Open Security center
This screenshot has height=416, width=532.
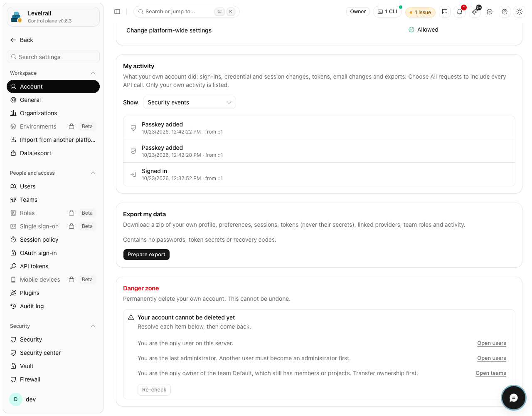pos(53,353)
